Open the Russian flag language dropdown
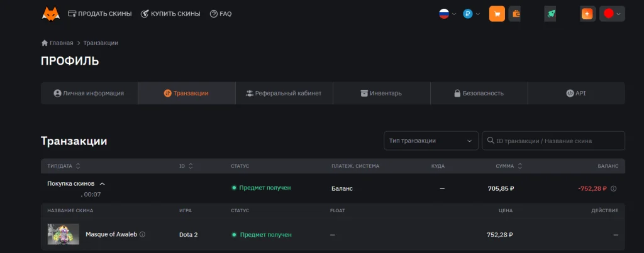The width and height of the screenshot is (644, 253). click(448, 14)
